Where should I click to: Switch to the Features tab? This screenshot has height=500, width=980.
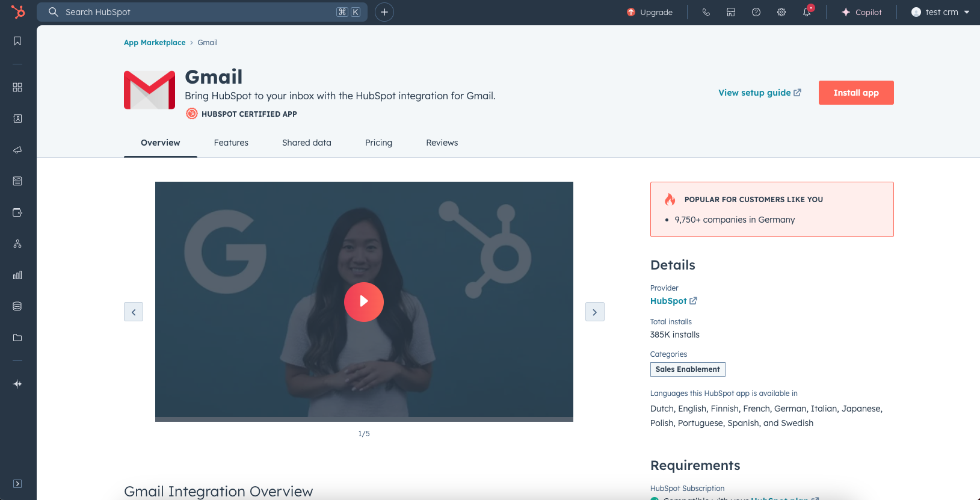231,143
